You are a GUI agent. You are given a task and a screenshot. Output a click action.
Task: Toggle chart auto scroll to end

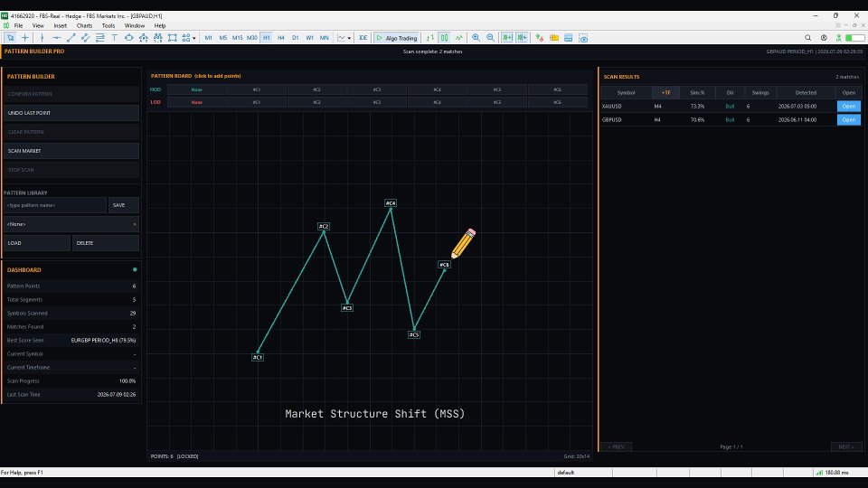[x=507, y=38]
